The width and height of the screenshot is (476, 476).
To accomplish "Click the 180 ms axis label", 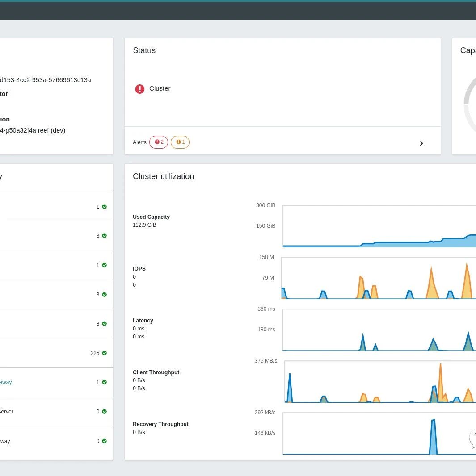I will [x=266, y=330].
